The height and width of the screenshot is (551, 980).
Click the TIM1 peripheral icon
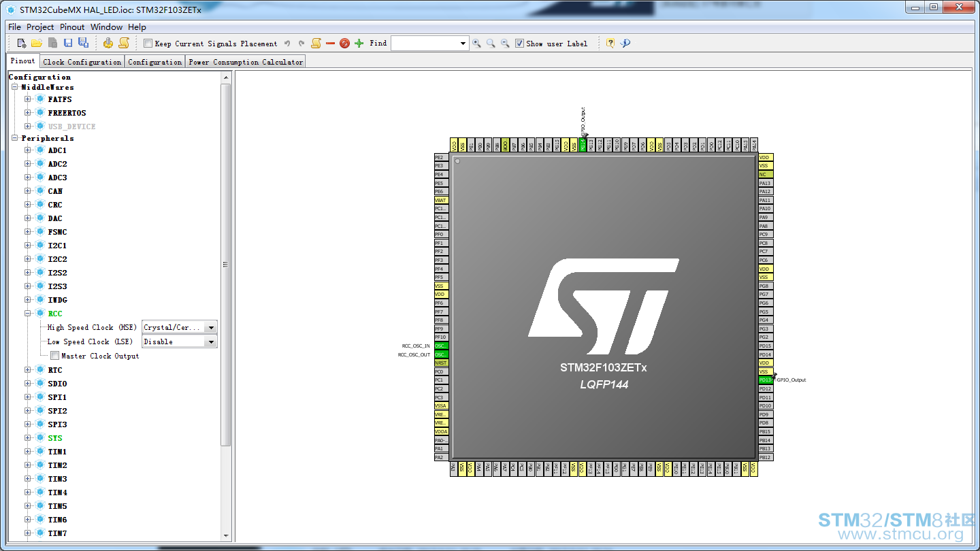(40, 452)
